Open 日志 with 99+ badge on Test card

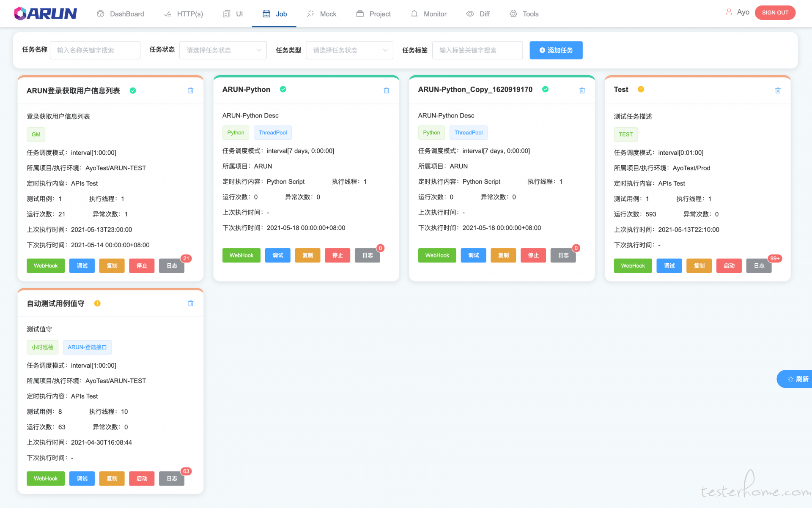(x=759, y=266)
